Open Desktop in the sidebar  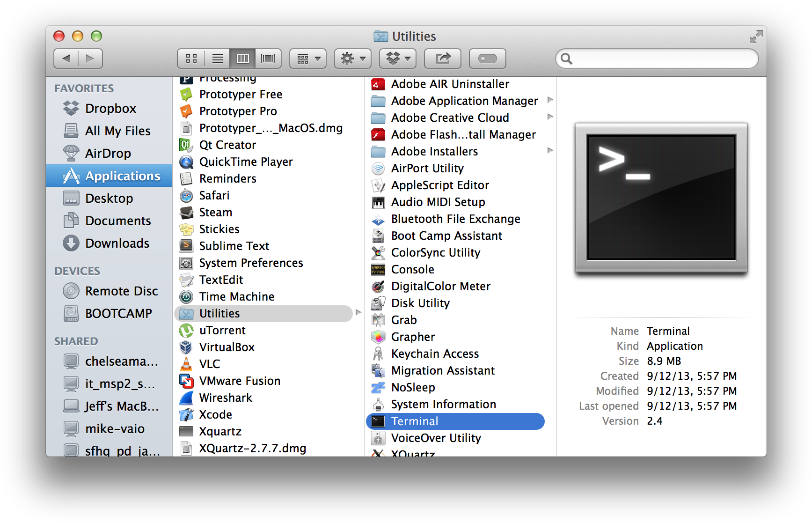pyautogui.click(x=109, y=198)
